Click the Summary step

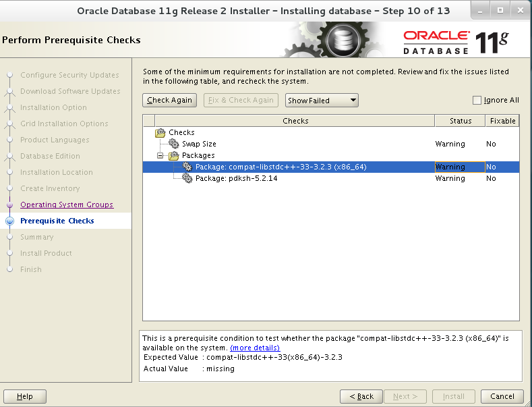(x=36, y=237)
